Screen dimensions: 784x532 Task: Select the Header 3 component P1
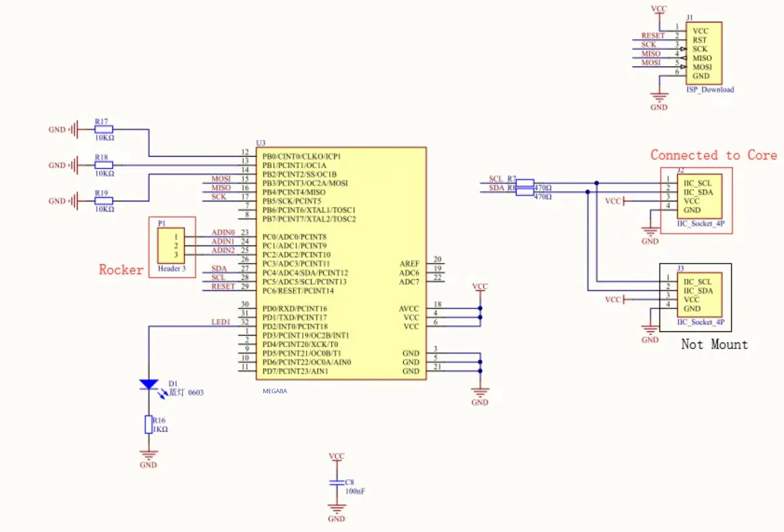pos(171,246)
